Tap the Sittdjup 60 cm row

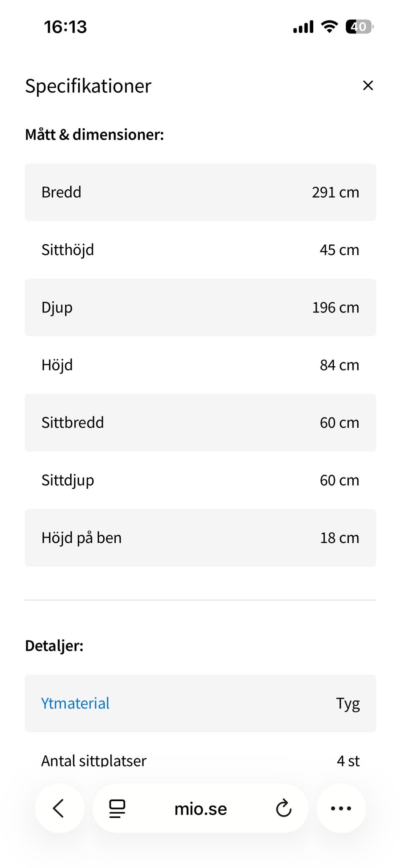[200, 480]
